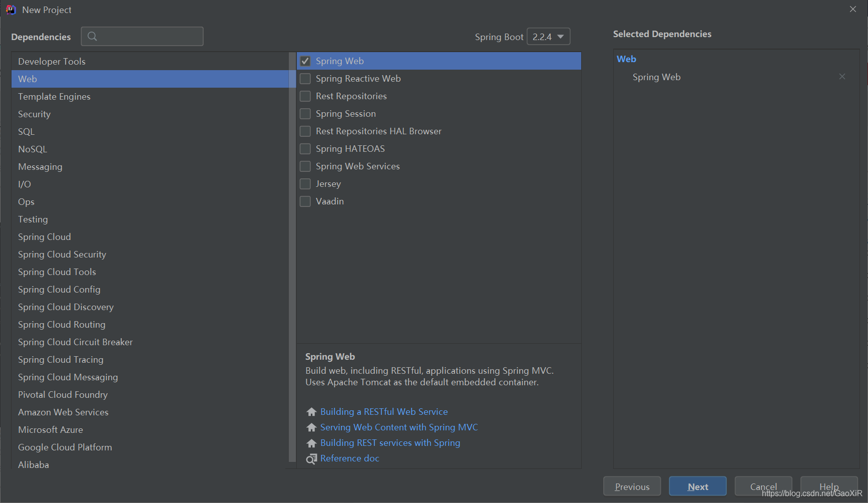Select the Testing category
Viewport: 868px width, 503px height.
click(x=150, y=219)
